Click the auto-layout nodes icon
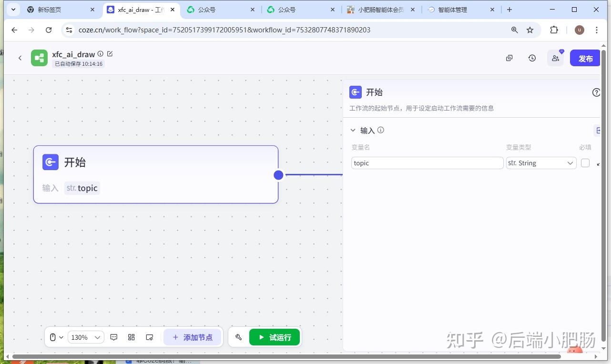 [132, 337]
